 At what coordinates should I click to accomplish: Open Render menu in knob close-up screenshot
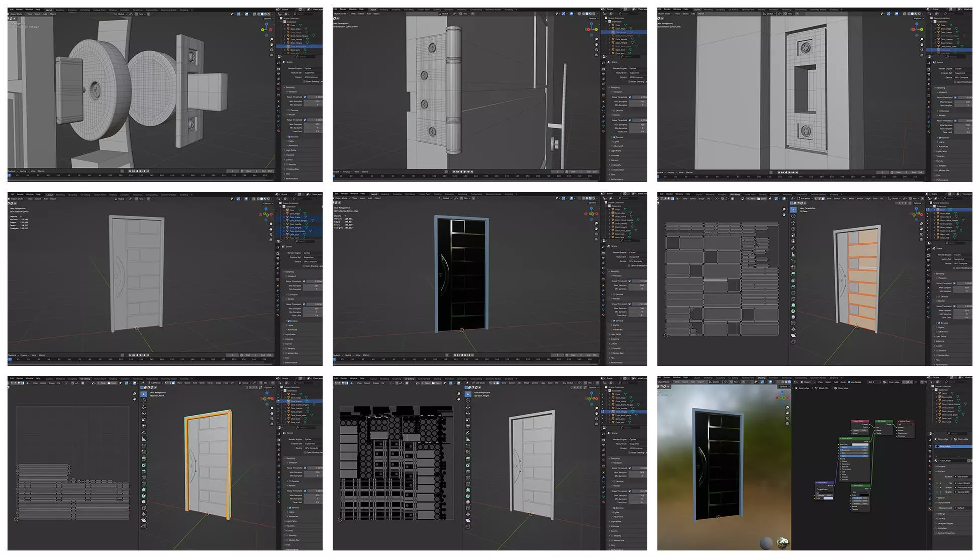pos(19,10)
